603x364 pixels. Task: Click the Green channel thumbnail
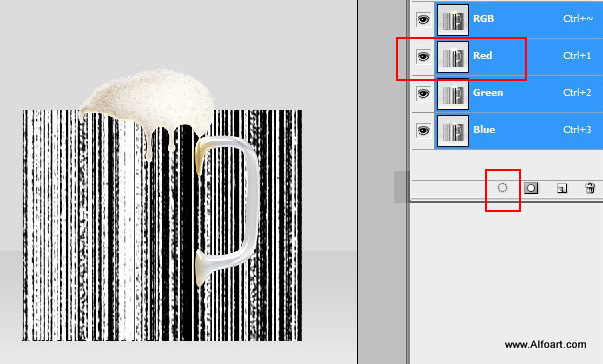click(453, 94)
